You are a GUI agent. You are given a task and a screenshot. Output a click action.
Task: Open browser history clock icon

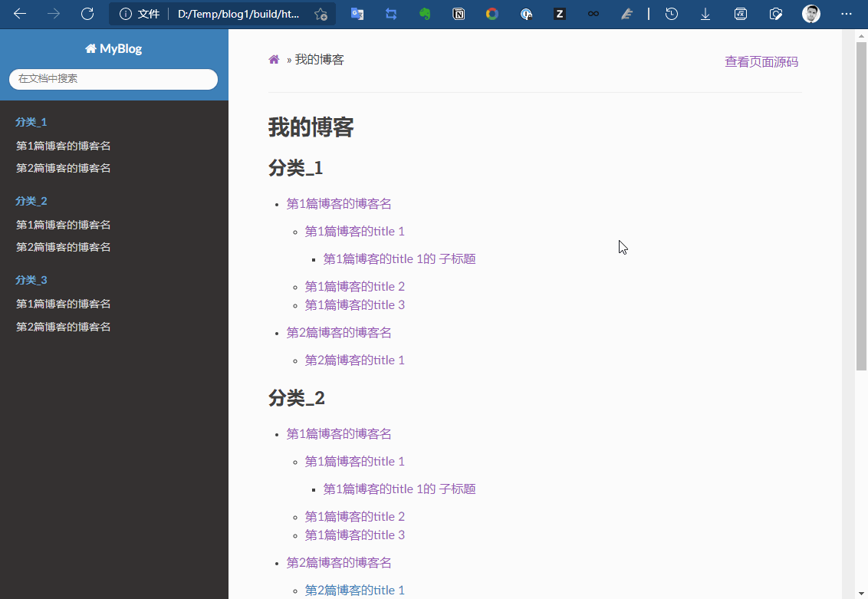point(672,14)
